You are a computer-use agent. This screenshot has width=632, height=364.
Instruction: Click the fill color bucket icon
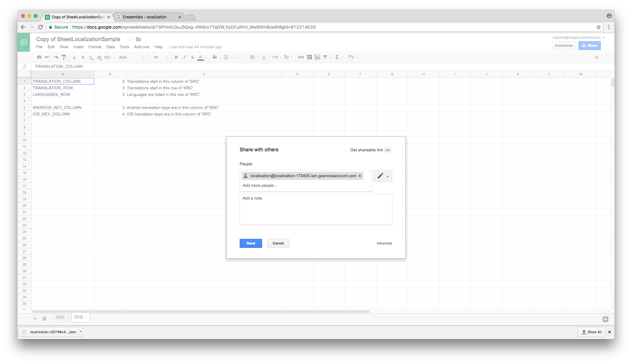tap(215, 57)
